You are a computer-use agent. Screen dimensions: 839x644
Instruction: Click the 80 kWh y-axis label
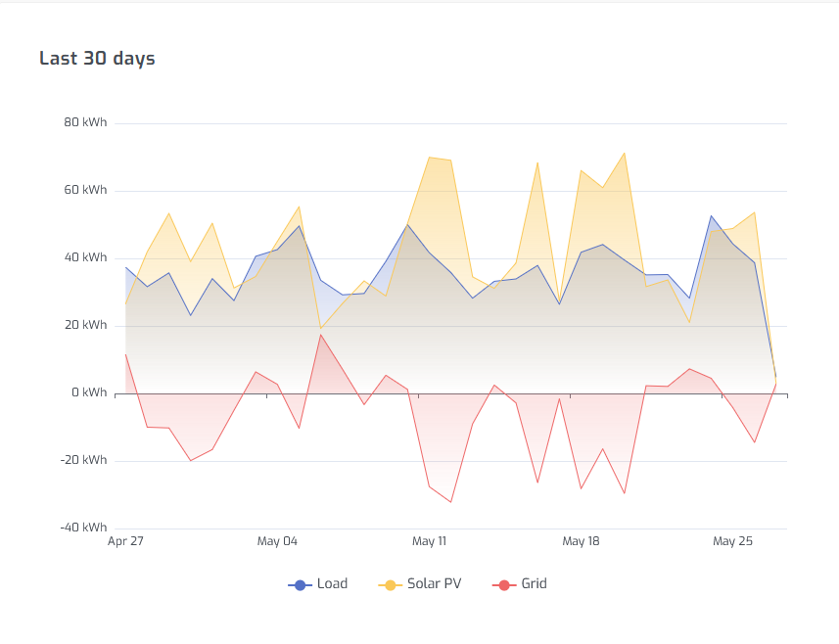tap(85, 123)
